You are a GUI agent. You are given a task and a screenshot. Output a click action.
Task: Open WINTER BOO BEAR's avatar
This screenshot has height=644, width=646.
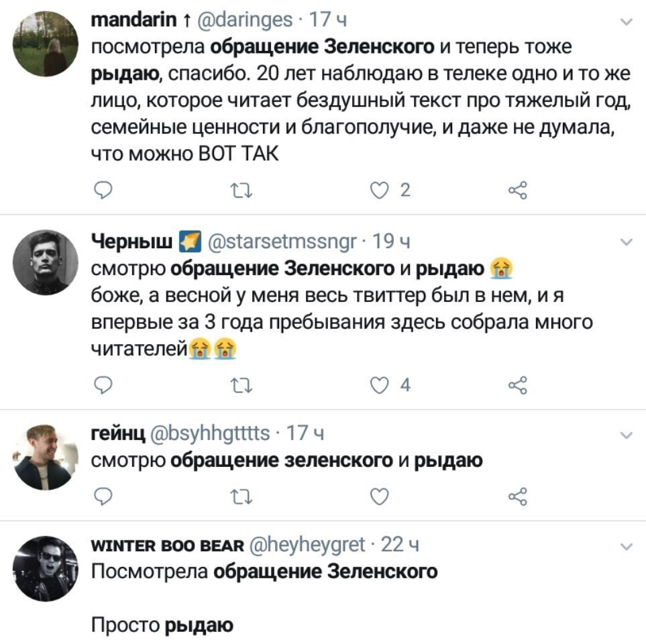[x=46, y=568]
